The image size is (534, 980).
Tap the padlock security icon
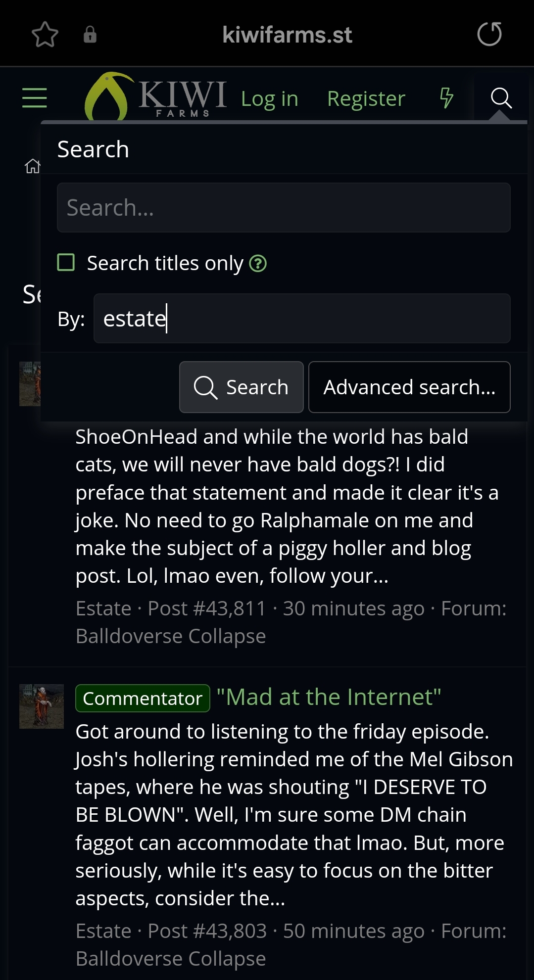[90, 35]
